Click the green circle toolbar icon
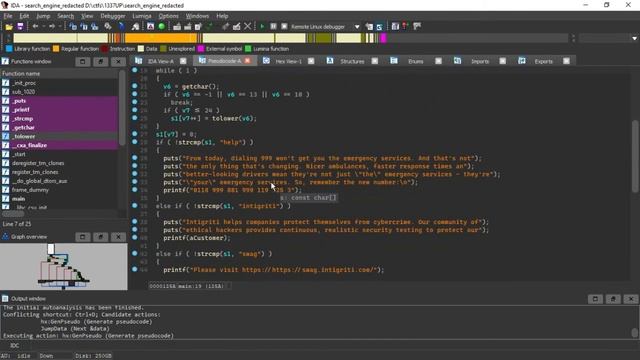This screenshot has width=640, height=360. click(162, 27)
